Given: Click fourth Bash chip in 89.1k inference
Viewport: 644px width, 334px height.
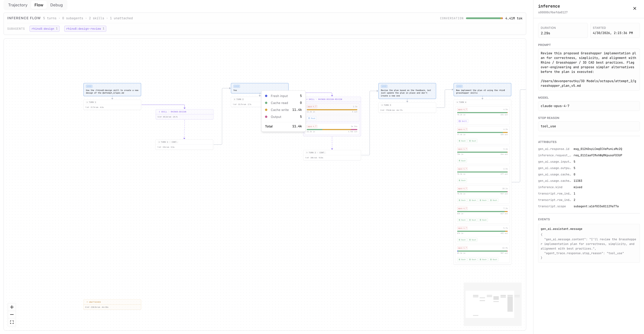Looking at the screenshot, I should click(494, 260).
